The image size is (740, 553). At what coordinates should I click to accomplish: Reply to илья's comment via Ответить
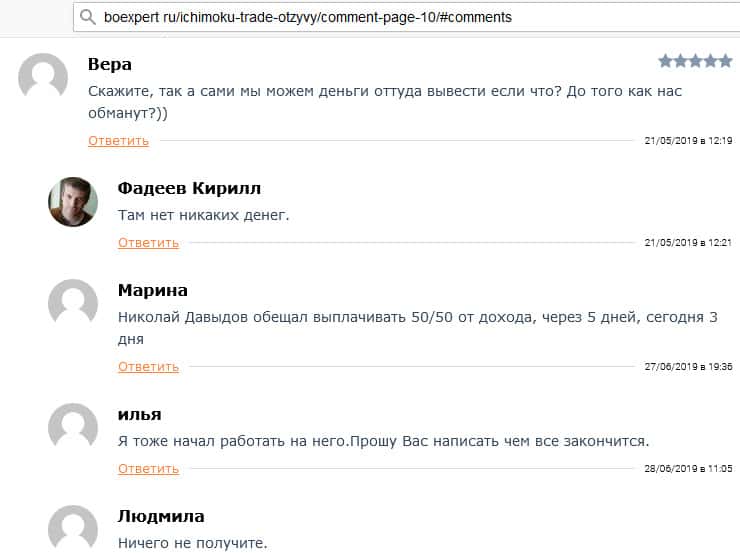click(x=148, y=469)
